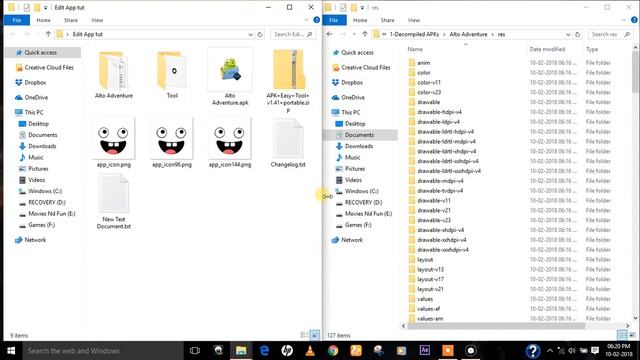Click search box in res window

[x=611, y=34]
